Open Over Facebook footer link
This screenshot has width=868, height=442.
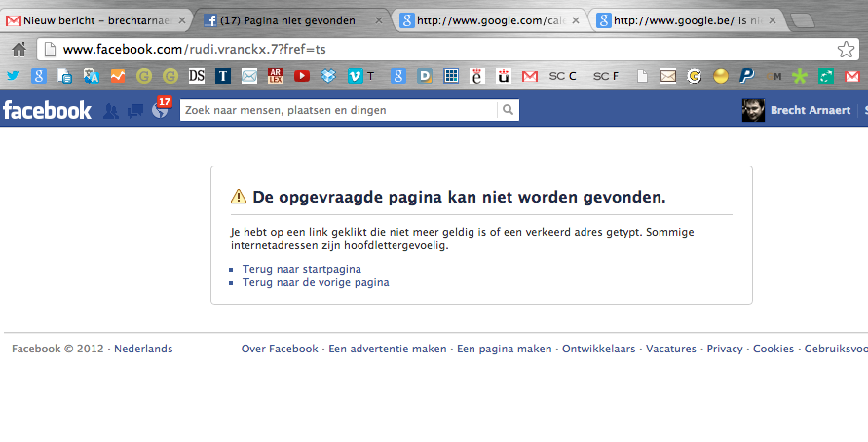click(280, 349)
